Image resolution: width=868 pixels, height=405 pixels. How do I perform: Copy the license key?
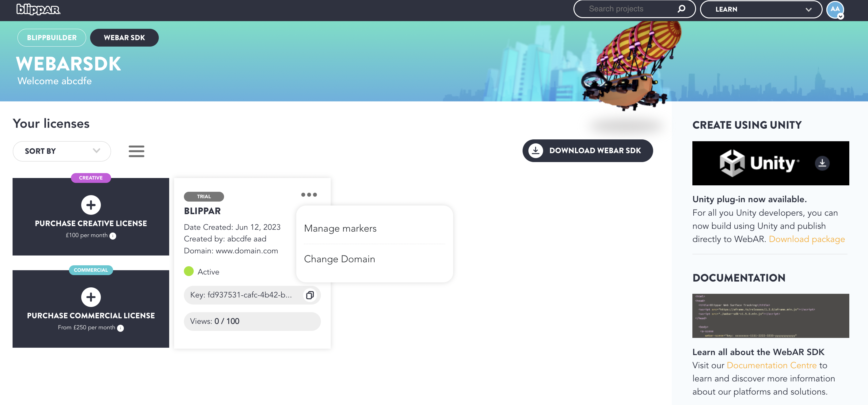tap(310, 295)
